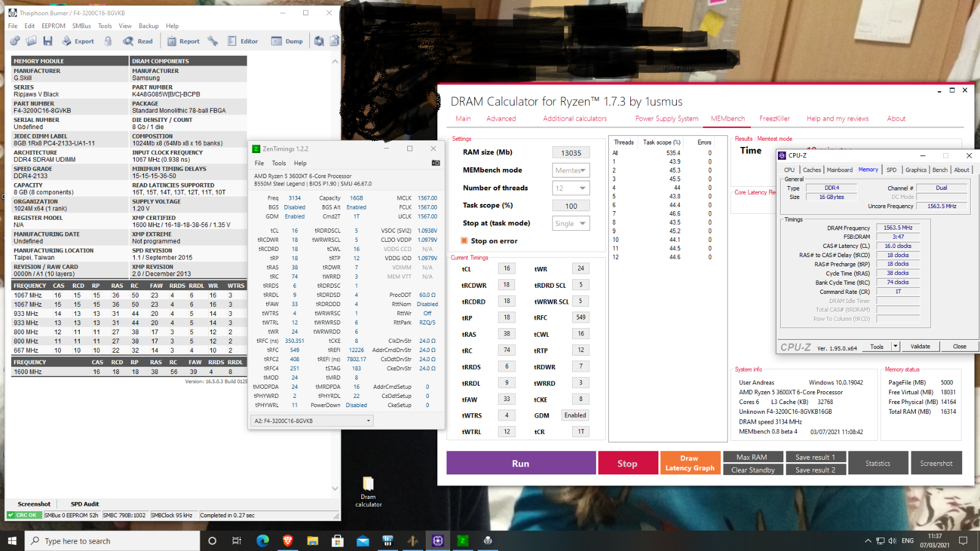This screenshot has width=980, height=551.
Task: Click the padlock icon in Thaiphoon toolbar
Action: click(x=108, y=41)
